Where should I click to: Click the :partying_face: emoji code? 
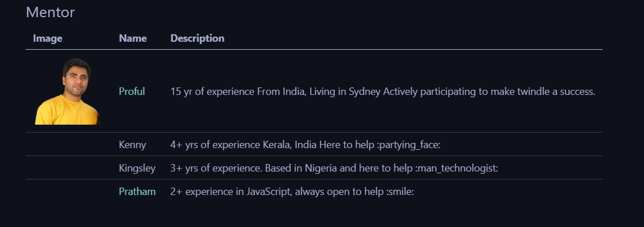pyautogui.click(x=408, y=145)
